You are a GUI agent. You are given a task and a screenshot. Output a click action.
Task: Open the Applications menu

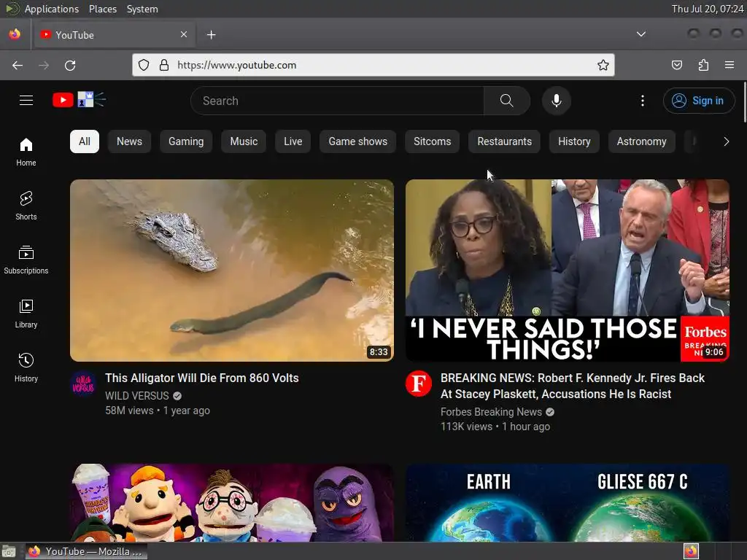(52, 9)
